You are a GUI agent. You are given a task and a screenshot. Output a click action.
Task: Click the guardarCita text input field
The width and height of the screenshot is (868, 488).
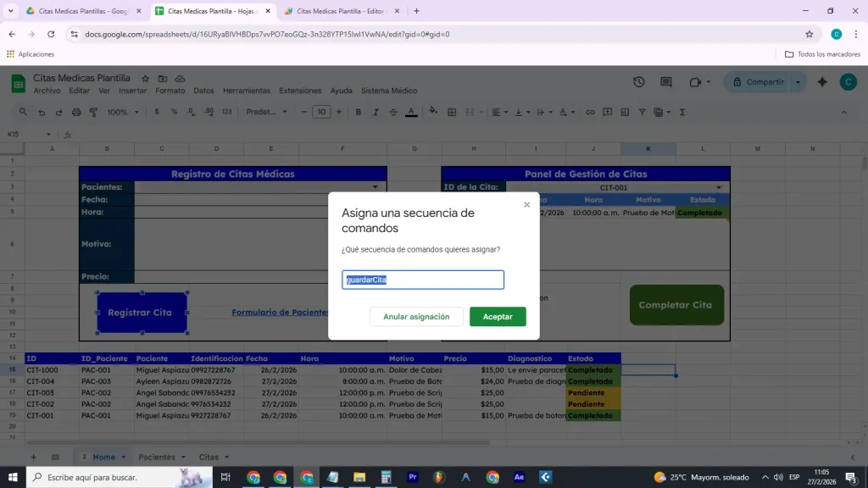(x=422, y=280)
